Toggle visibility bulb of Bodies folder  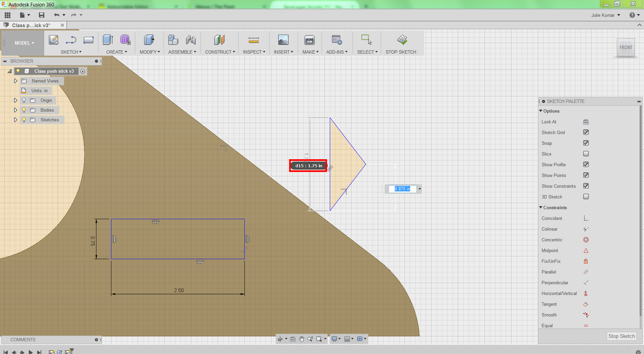[x=24, y=110]
